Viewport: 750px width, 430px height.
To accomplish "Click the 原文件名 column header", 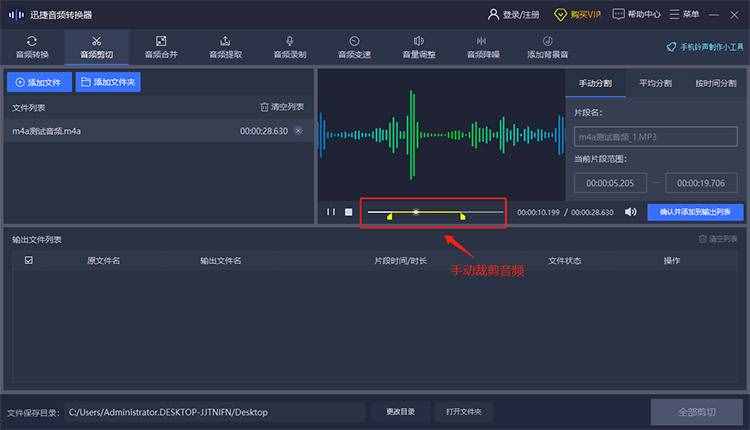I will pos(103,261).
